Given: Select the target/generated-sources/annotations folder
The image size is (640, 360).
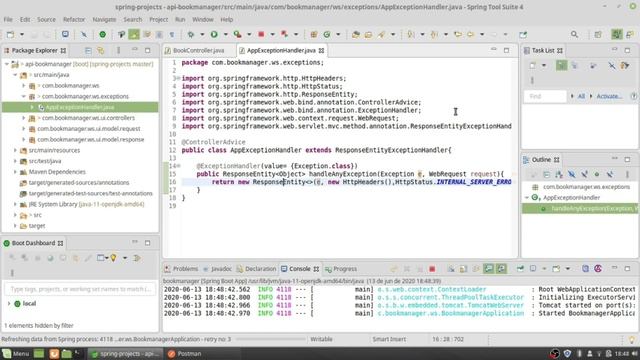Looking at the screenshot, I should [x=79, y=182].
